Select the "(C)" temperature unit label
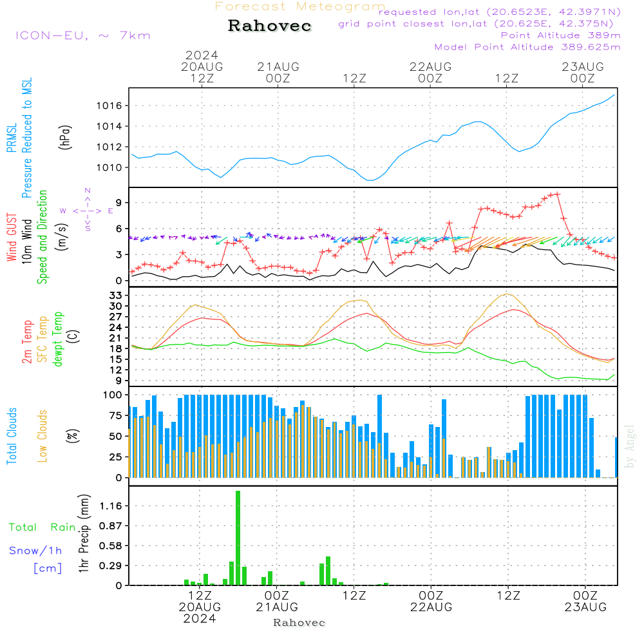 [x=74, y=336]
